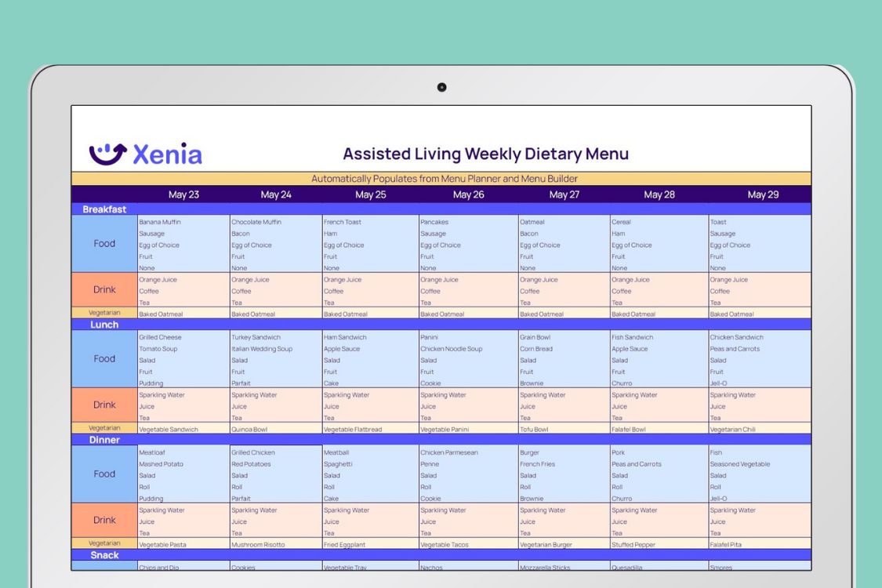Select the Lunch Drink row label
Viewport: 882px width, 588px height.
[103, 405]
